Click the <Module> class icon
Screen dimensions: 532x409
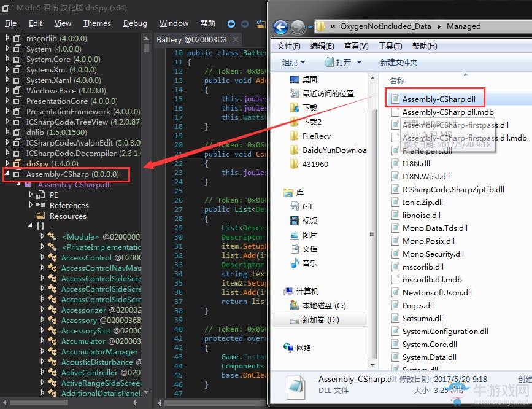pyautogui.click(x=52, y=236)
